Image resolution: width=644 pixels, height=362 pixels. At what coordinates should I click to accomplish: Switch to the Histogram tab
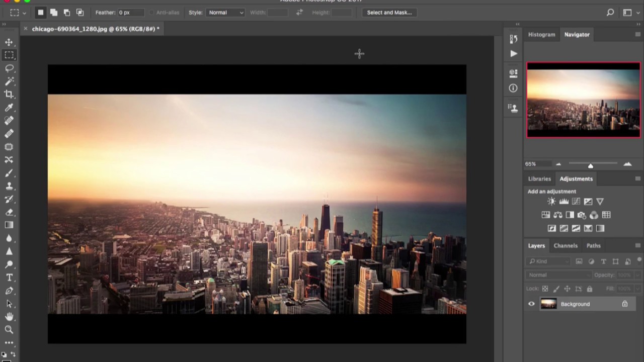(x=541, y=35)
